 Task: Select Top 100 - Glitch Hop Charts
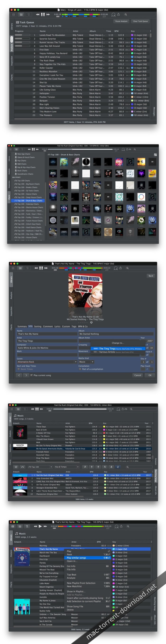coord(29,224)
